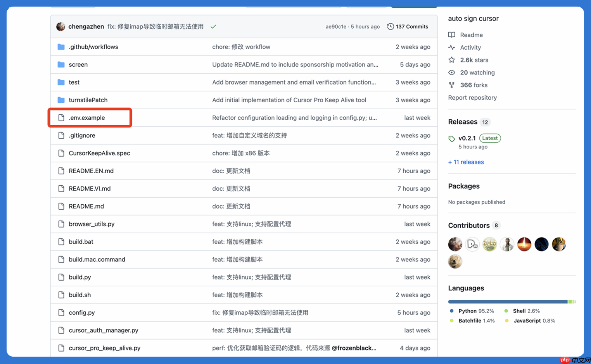Screen dimensions: 591x364
Task: Click the Python 95.2% language entry
Action: 472,311
